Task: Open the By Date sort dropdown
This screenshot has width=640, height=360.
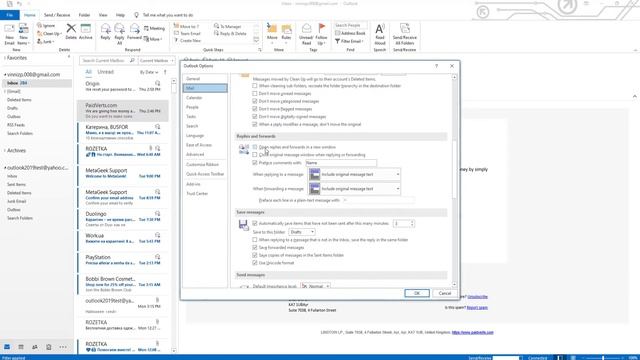Action: tap(149, 72)
